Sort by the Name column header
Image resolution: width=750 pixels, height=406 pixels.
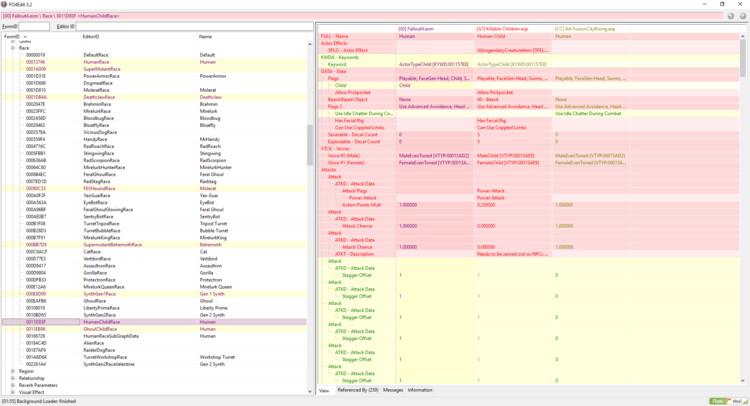click(x=252, y=36)
